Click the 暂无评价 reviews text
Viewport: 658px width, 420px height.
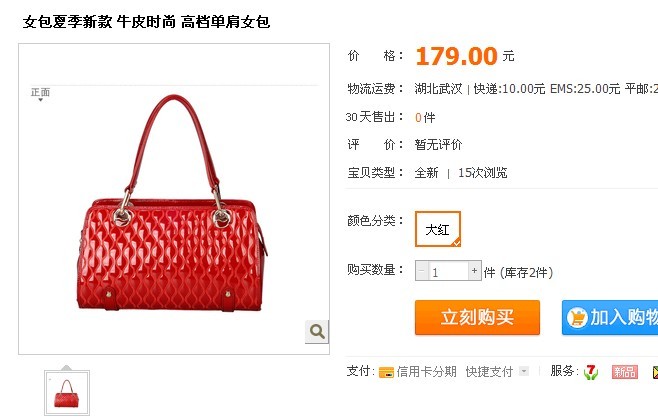click(x=438, y=145)
